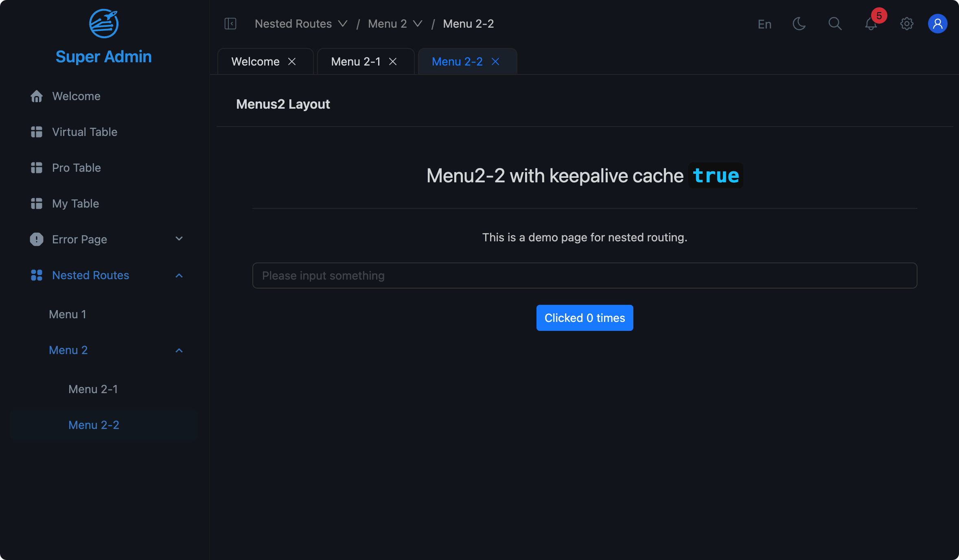Navigate to Virtual Table menu item
This screenshot has height=560, width=959.
pyautogui.click(x=85, y=131)
